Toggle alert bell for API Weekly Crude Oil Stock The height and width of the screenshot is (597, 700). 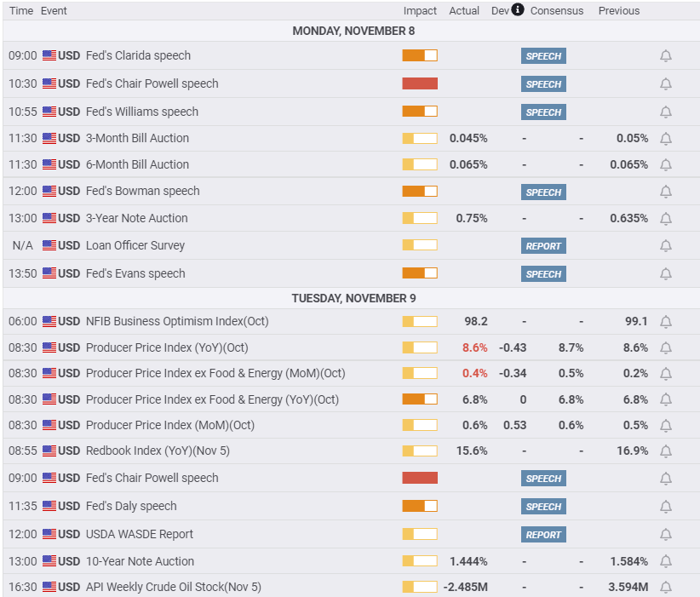point(666,588)
